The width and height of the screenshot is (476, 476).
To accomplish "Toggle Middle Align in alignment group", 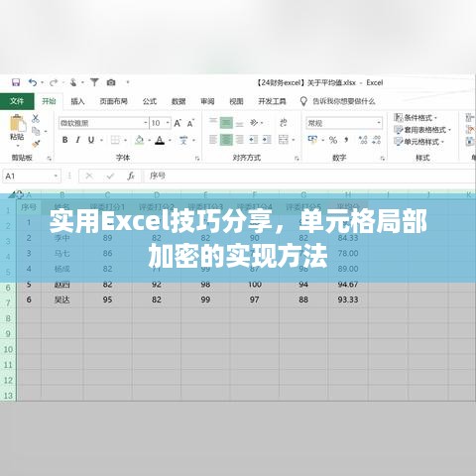I will pyautogui.click(x=226, y=123).
